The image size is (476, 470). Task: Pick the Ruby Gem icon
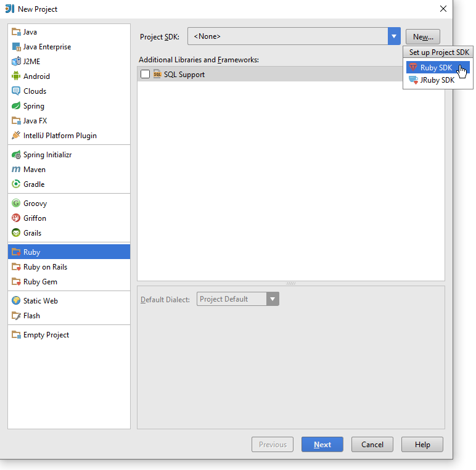coord(16,282)
